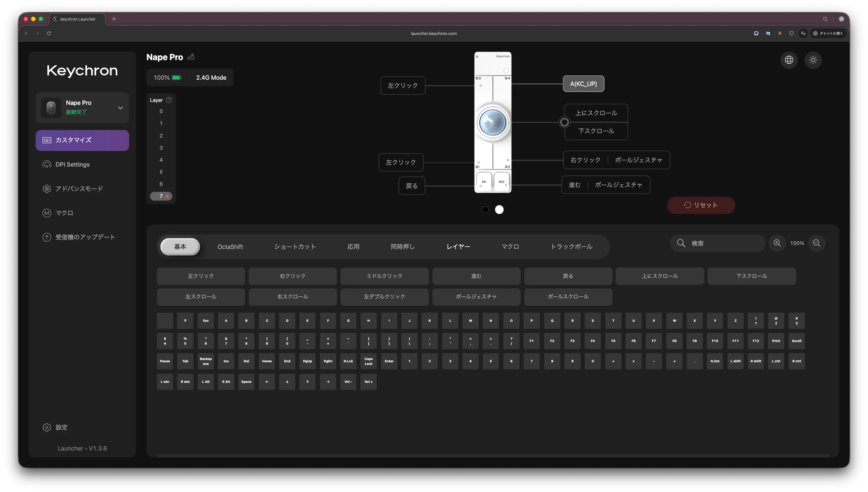Screen dimensions: 868x492
Task: Select the M2 button on device image
Action: click(501, 182)
